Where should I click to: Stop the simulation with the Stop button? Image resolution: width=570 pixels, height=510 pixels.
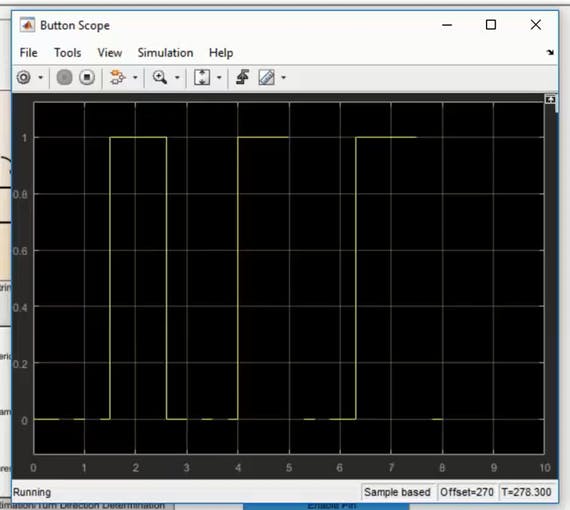pos(87,77)
